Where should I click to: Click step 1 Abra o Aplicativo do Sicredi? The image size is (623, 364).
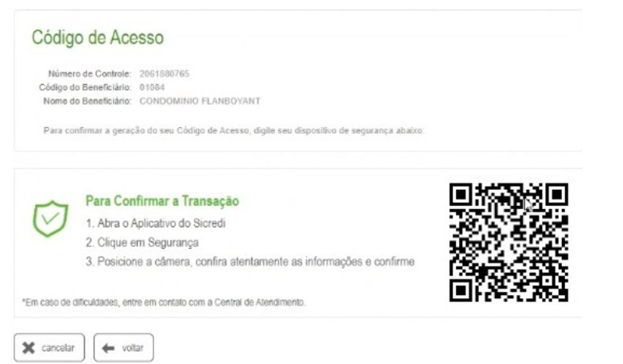click(x=156, y=223)
